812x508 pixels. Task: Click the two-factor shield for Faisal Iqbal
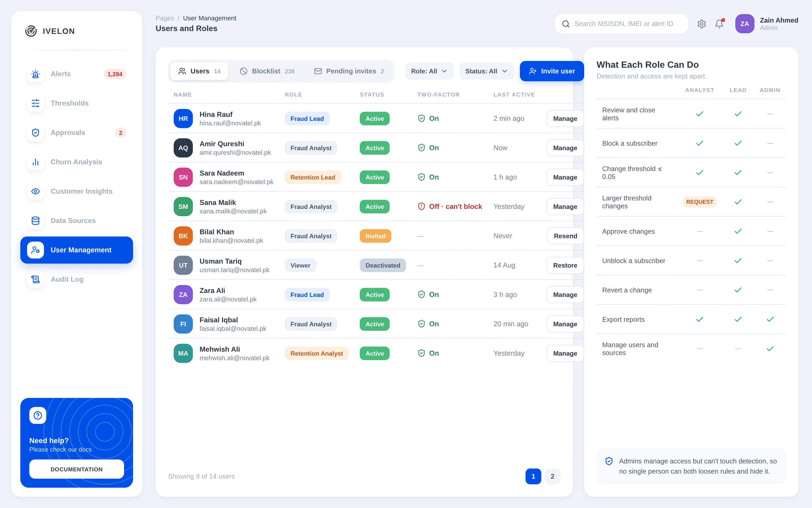click(422, 323)
